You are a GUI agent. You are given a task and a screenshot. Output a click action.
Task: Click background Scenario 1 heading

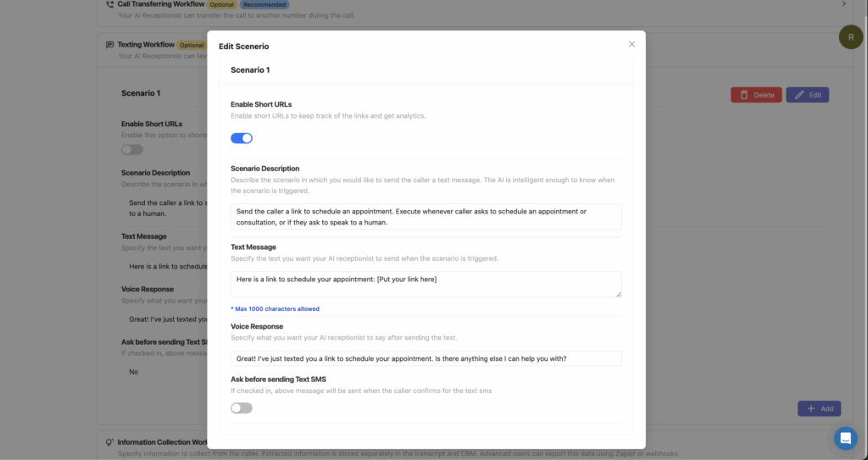(x=141, y=93)
